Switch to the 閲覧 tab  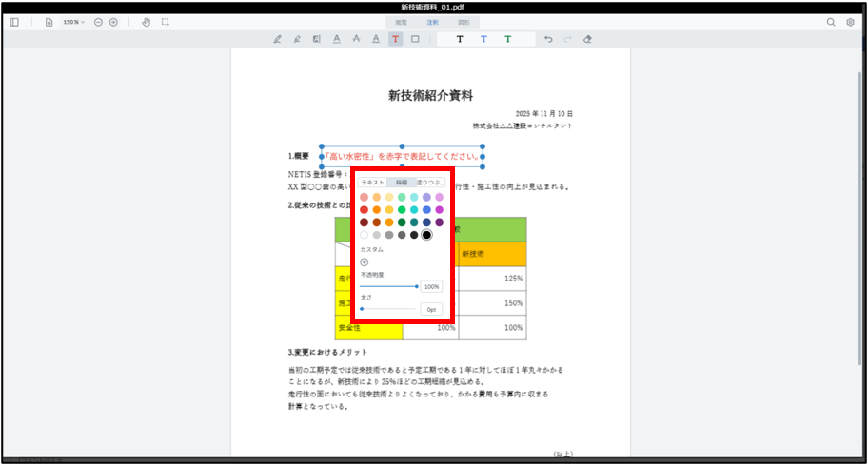pyautogui.click(x=402, y=22)
